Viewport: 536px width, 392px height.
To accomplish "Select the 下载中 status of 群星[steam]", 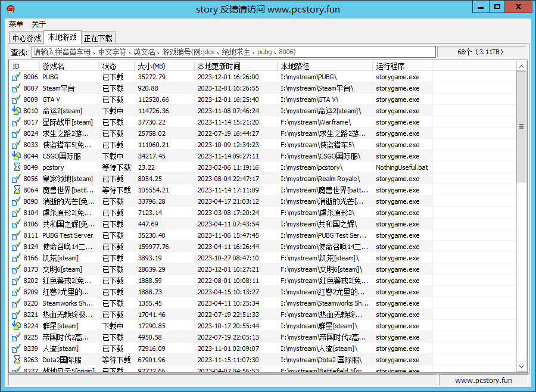I will click(113, 326).
